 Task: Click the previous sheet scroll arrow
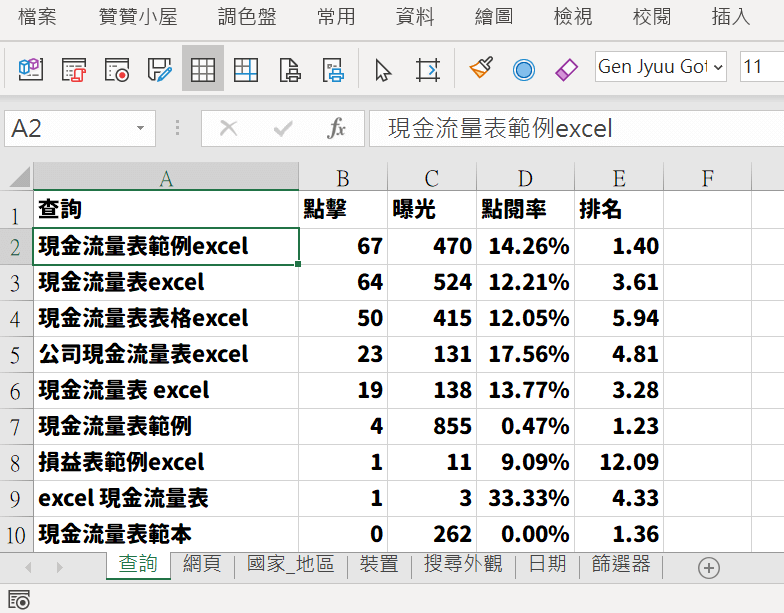click(x=28, y=568)
